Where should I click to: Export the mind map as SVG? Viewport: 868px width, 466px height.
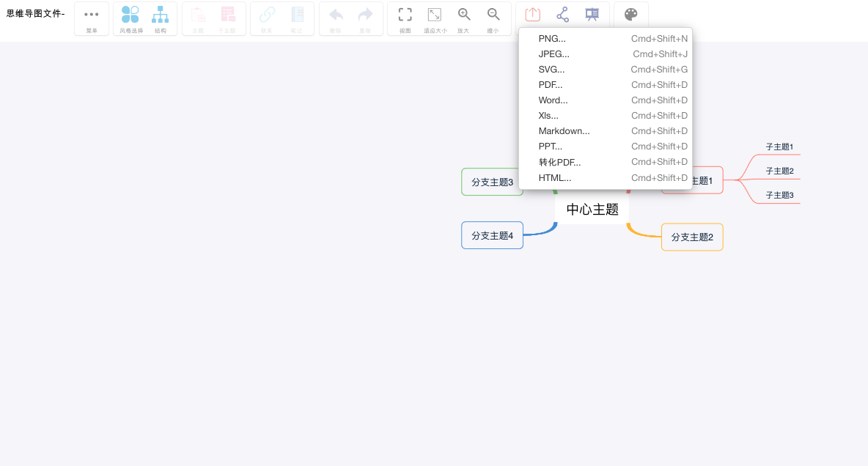[550, 69]
